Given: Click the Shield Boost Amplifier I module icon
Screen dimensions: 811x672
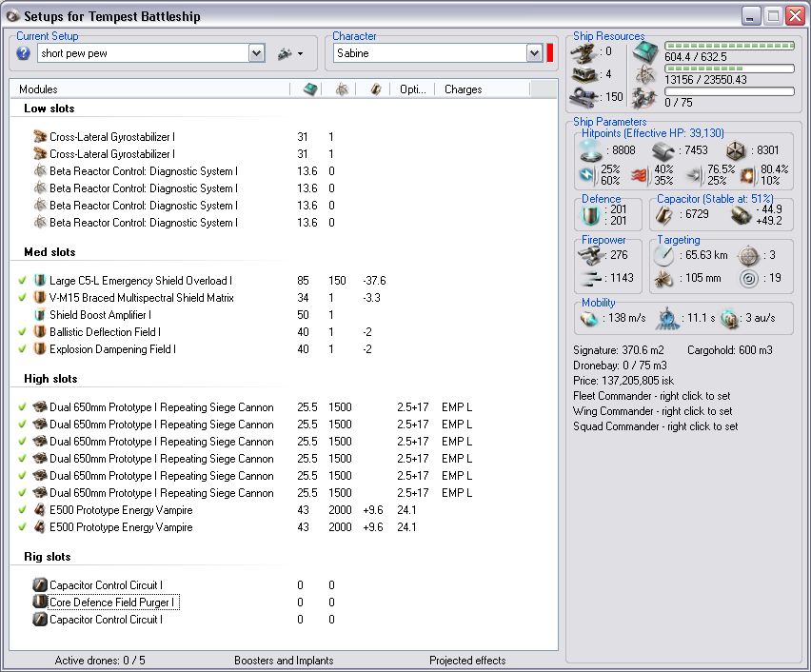Looking at the screenshot, I should click(x=40, y=314).
